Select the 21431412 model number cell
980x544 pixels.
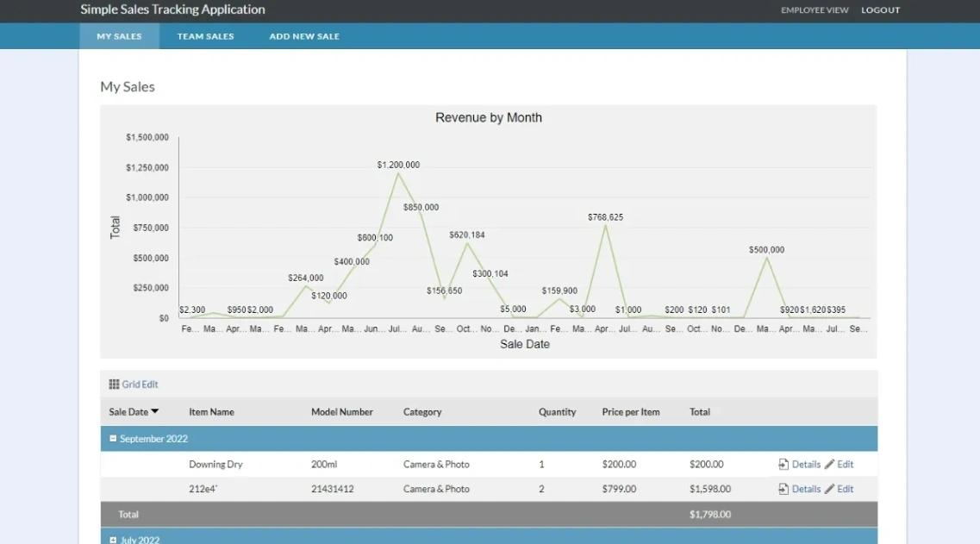point(333,489)
